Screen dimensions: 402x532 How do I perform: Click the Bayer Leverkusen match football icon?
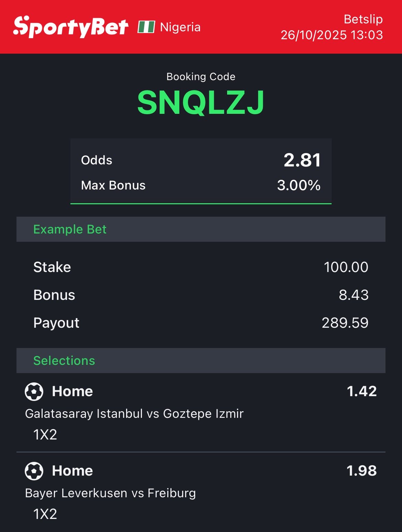34,471
